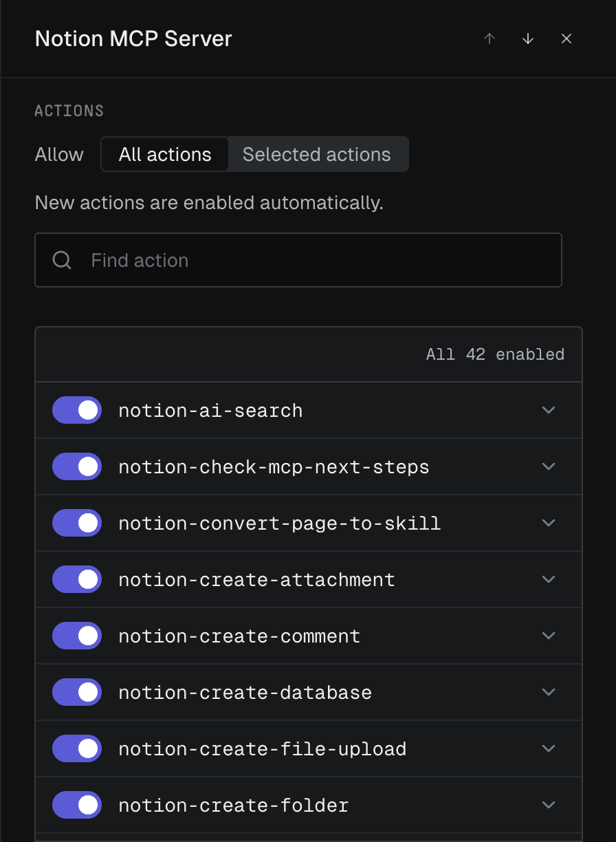
Task: Toggle the notion-create-comment switch
Action: (x=77, y=636)
